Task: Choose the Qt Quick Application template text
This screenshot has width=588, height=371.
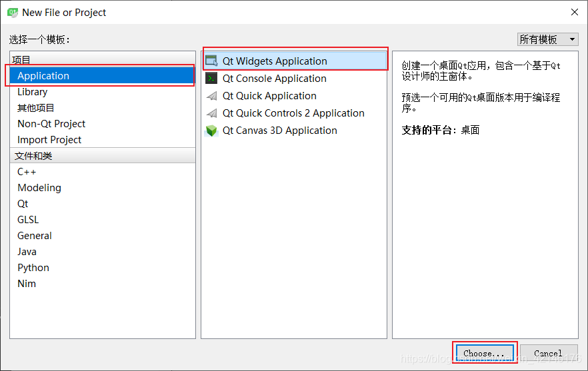Action: [269, 96]
